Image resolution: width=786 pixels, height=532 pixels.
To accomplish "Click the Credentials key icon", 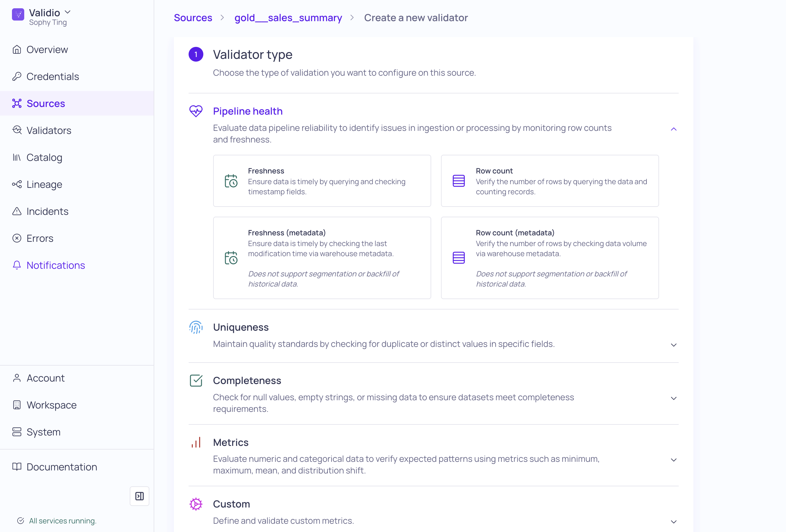I will [17, 77].
